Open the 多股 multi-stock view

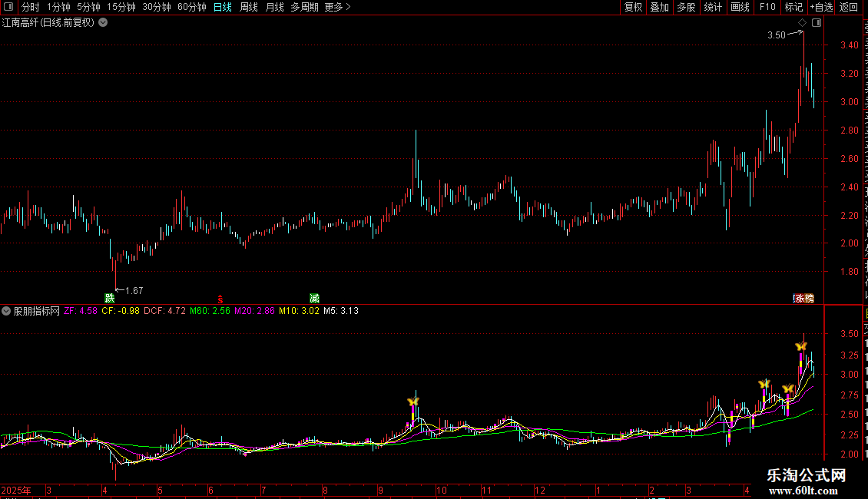click(686, 7)
